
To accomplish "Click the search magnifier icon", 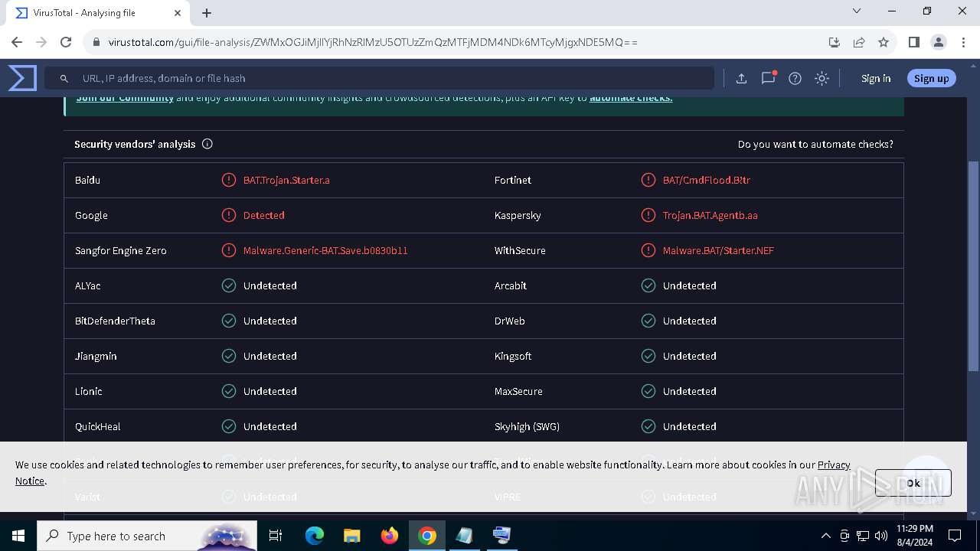I will coord(64,78).
